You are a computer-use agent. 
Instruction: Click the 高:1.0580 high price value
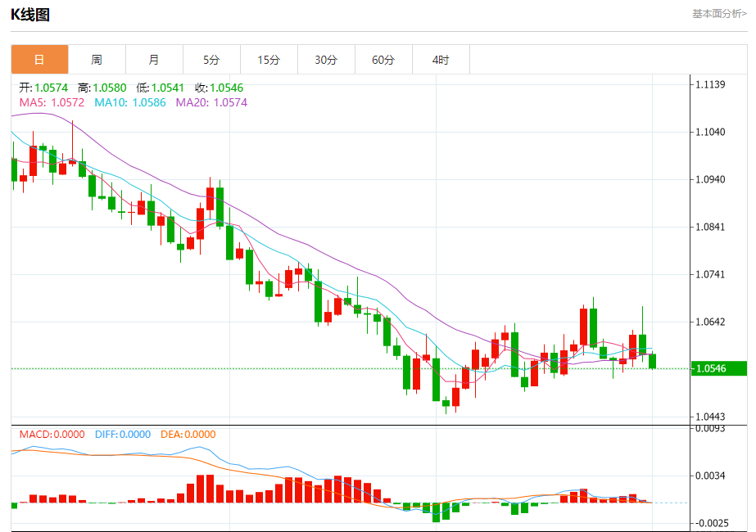(102, 88)
